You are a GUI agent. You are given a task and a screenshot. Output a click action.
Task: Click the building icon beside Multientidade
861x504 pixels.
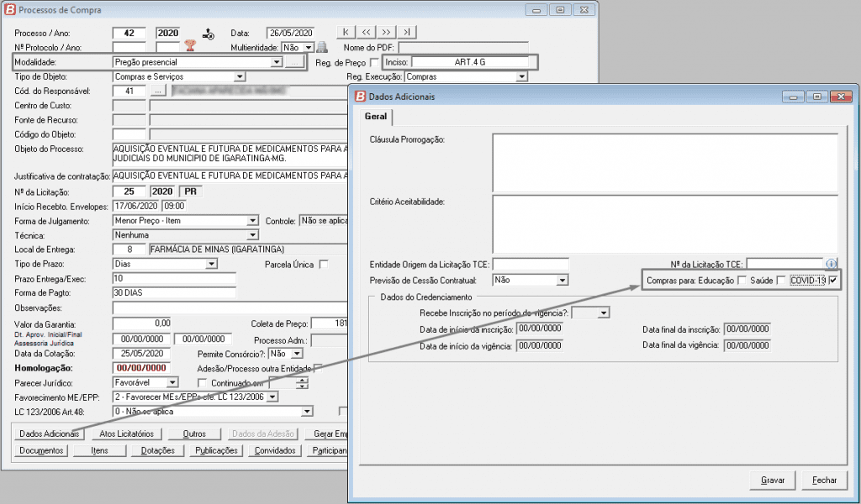(x=321, y=48)
